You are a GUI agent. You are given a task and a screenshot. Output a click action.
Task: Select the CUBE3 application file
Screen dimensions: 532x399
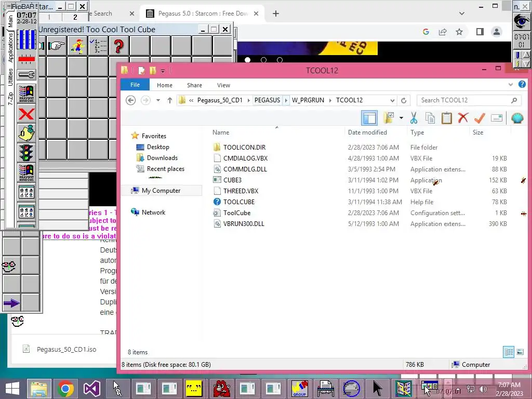coord(232,180)
